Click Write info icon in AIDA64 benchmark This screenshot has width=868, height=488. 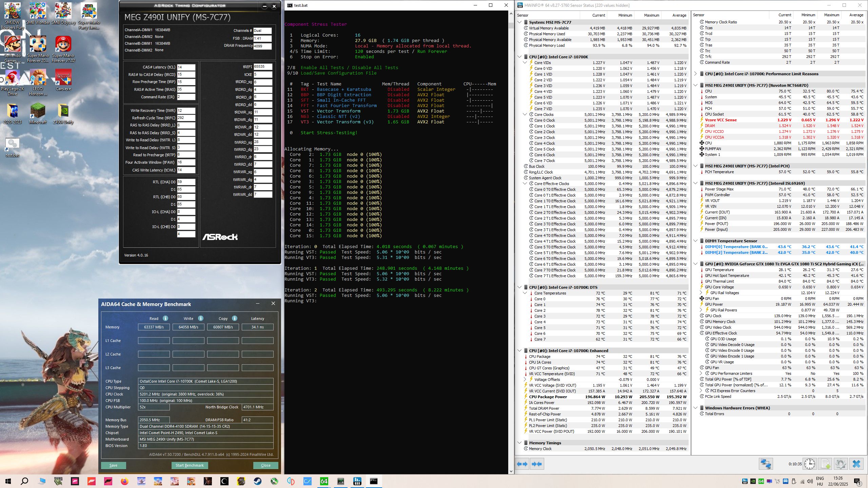[201, 318]
